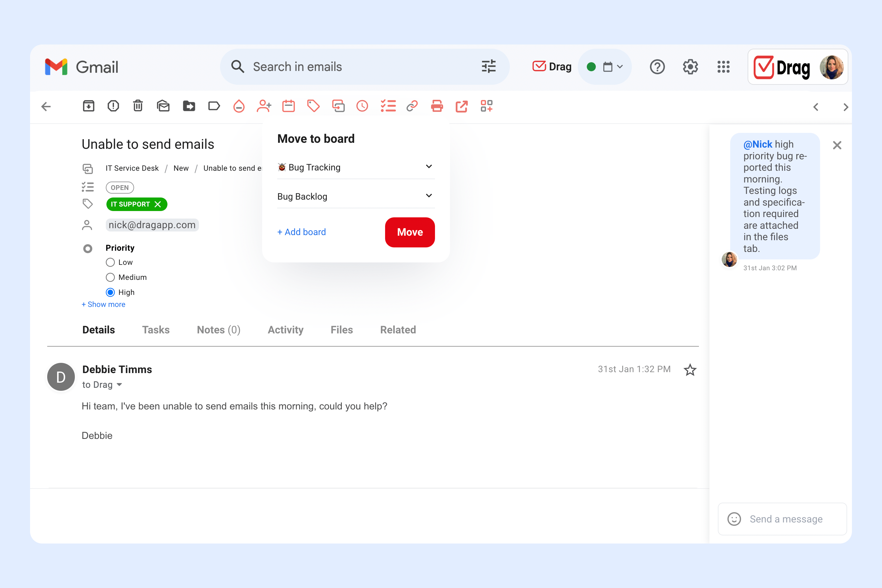Click the New breadcrumb column
This screenshot has width=882, height=588.
(181, 168)
